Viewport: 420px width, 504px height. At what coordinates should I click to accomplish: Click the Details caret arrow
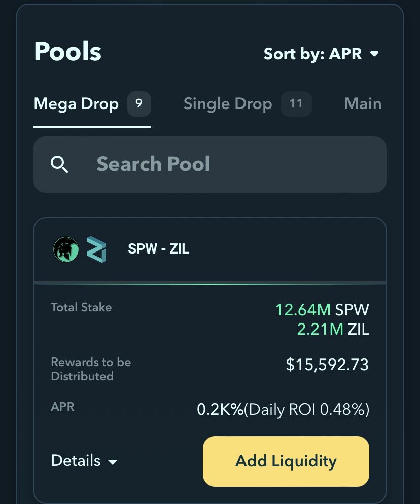112,462
